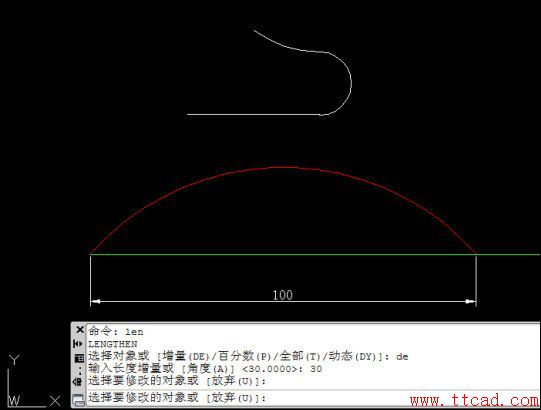Click the command line drag-handle text icon
Viewport: 541px width, 410px height.
click(x=78, y=381)
